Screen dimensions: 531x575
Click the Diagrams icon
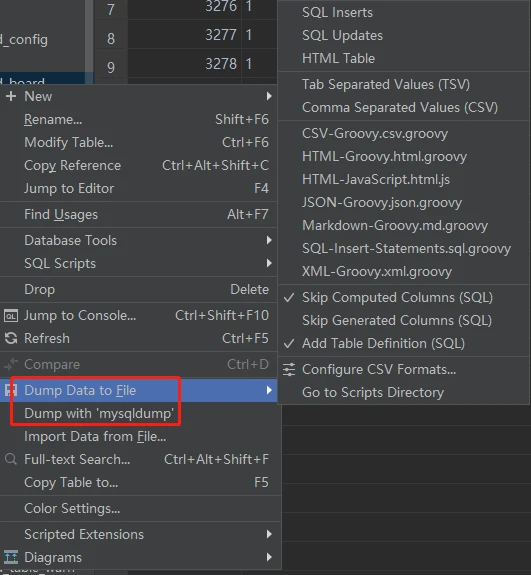(x=11, y=557)
